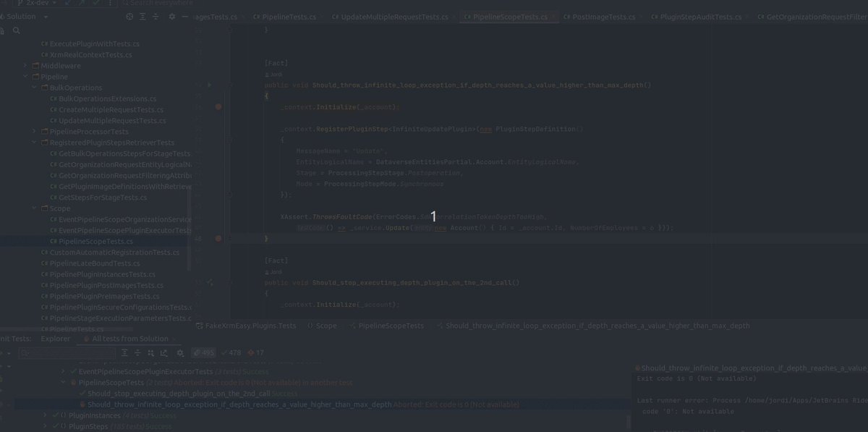Viewport: 868px width, 432px height.
Task: Collapse the BulkOperations folder
Action: click(35, 88)
